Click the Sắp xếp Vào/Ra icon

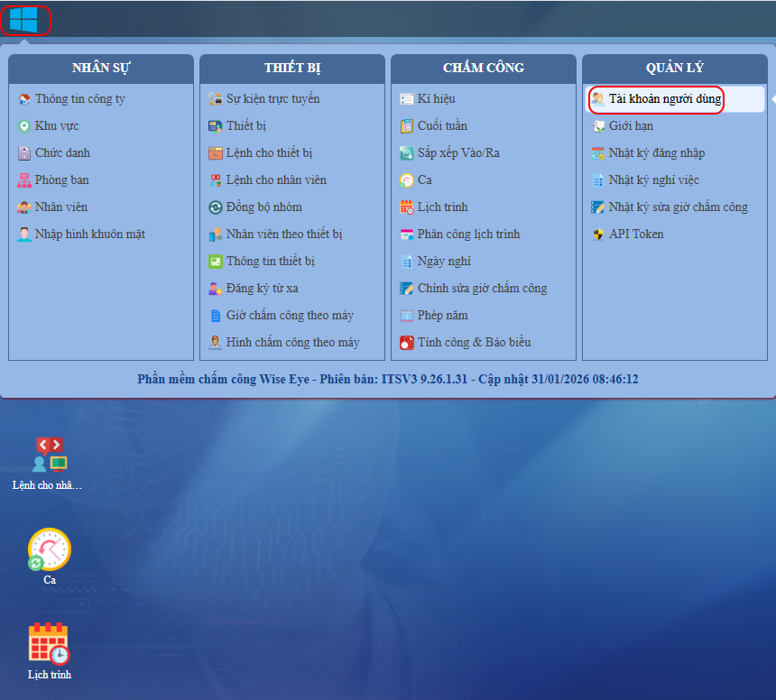coord(407,153)
